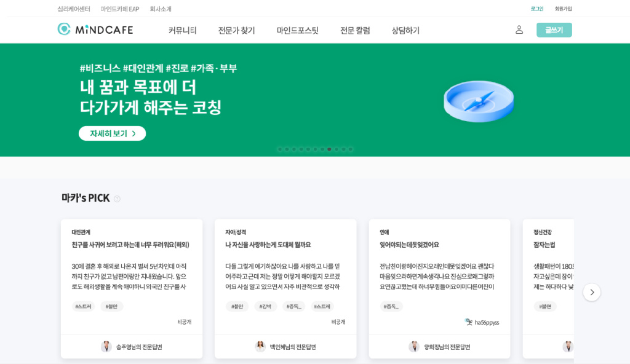
Task: Click the 회사소개 top link
Action: click(x=161, y=9)
